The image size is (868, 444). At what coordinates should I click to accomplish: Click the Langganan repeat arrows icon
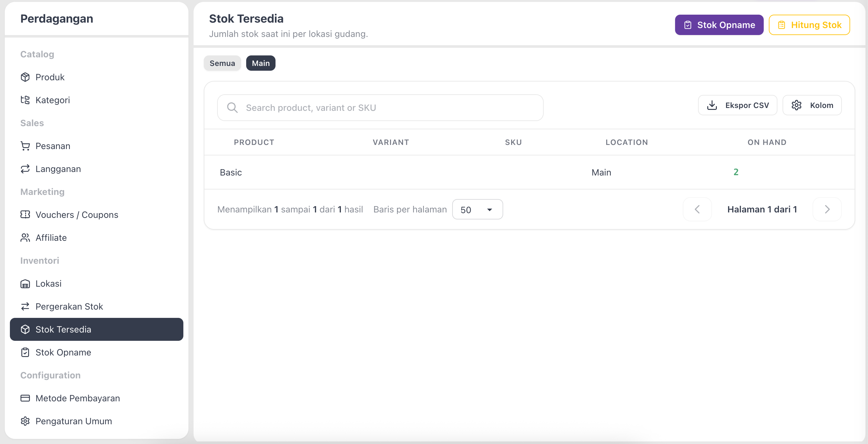(25, 168)
